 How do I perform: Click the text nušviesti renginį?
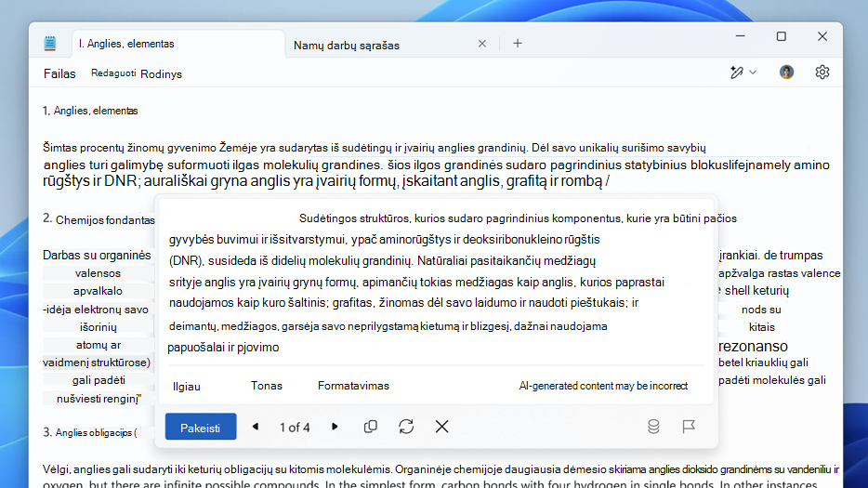(x=99, y=398)
